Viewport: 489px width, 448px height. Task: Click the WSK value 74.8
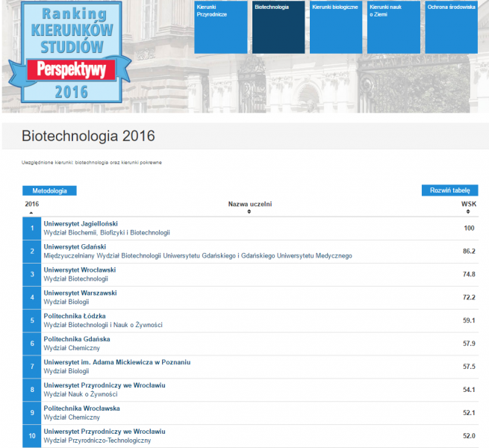469,274
